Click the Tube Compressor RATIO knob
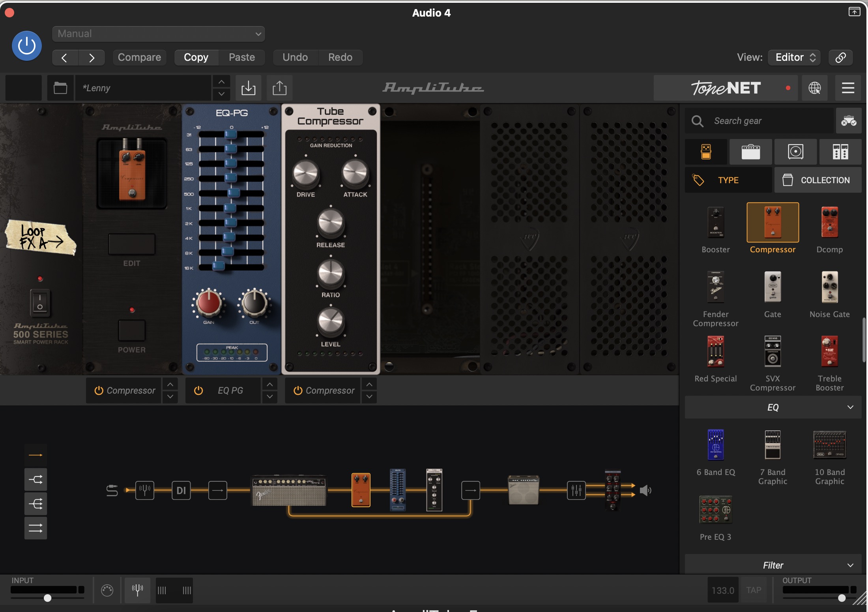Viewport: 868px width, 612px height. [x=331, y=273]
